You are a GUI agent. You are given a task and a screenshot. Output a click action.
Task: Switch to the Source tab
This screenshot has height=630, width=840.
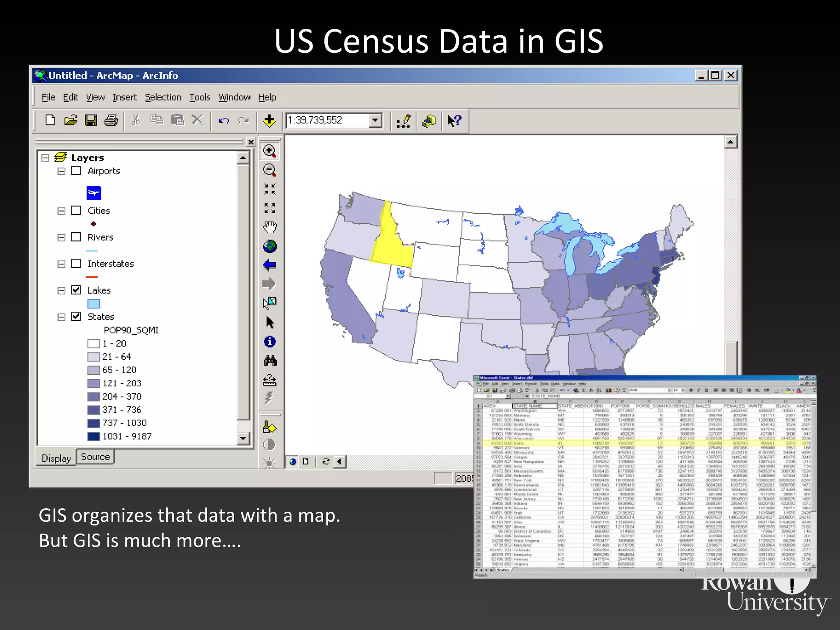(x=95, y=457)
